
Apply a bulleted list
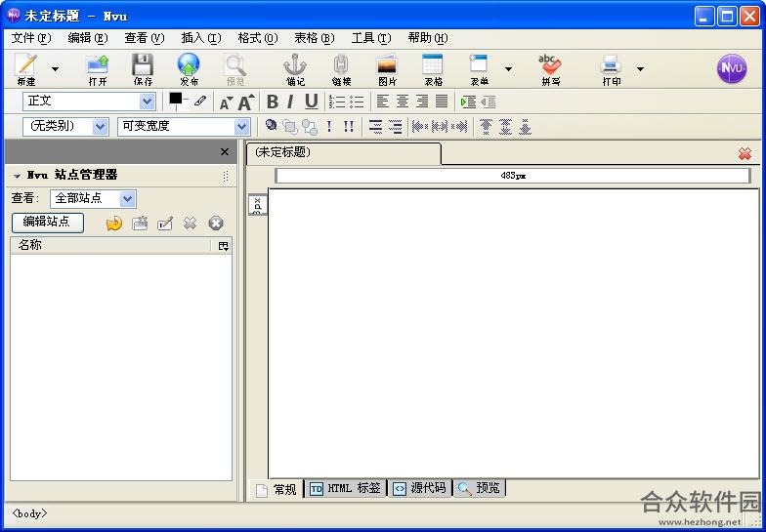pos(357,102)
